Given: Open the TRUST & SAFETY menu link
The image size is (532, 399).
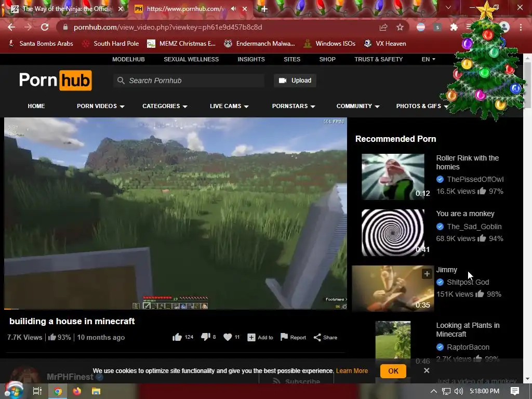Looking at the screenshot, I should coord(379,59).
